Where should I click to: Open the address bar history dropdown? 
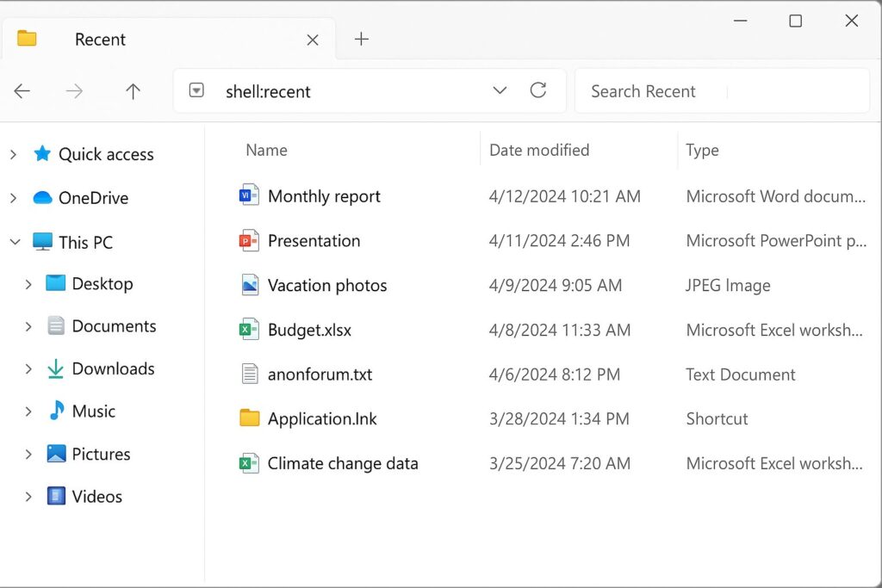[500, 91]
